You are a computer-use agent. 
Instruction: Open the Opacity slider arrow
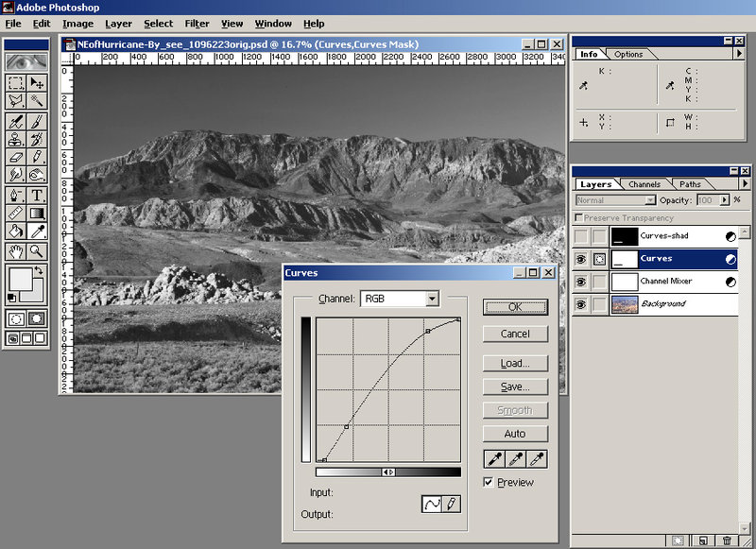click(724, 200)
